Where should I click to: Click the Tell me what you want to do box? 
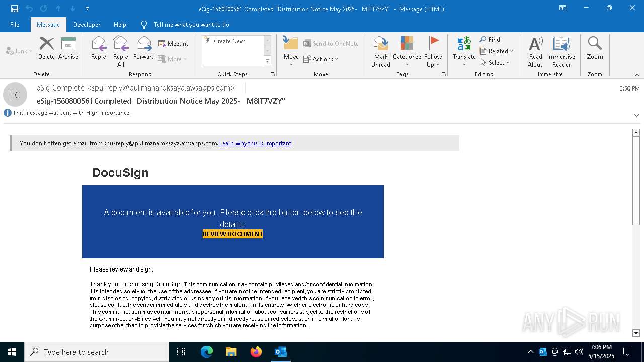(x=191, y=25)
